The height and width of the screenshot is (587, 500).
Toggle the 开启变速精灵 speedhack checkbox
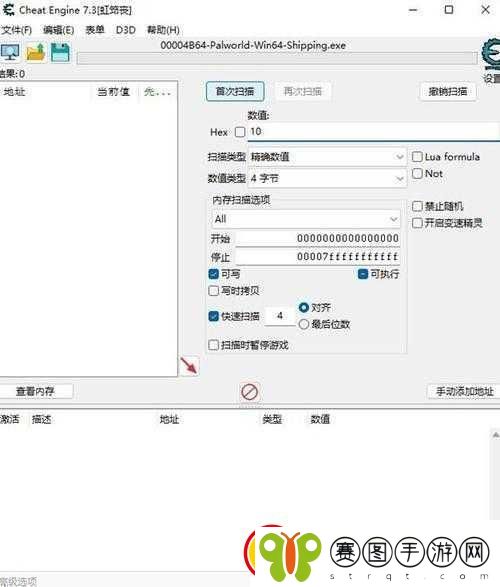[417, 223]
